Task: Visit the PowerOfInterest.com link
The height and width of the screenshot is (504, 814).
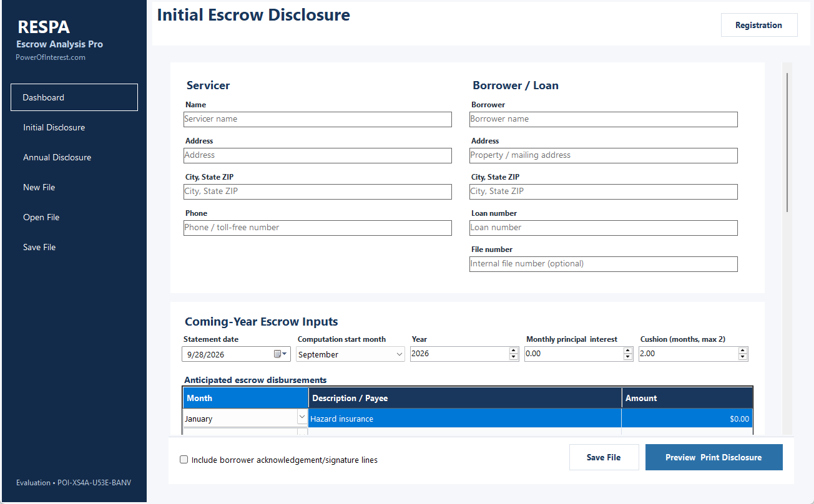Action: pos(51,57)
